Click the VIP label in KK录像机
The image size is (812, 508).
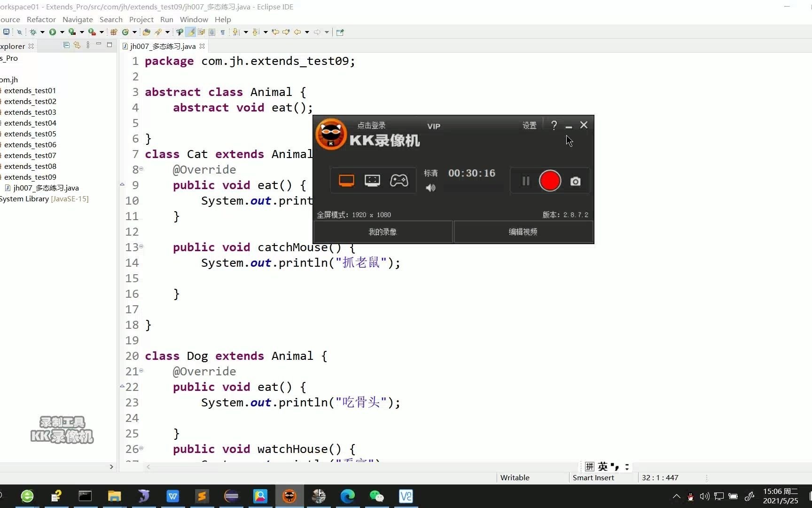434,126
